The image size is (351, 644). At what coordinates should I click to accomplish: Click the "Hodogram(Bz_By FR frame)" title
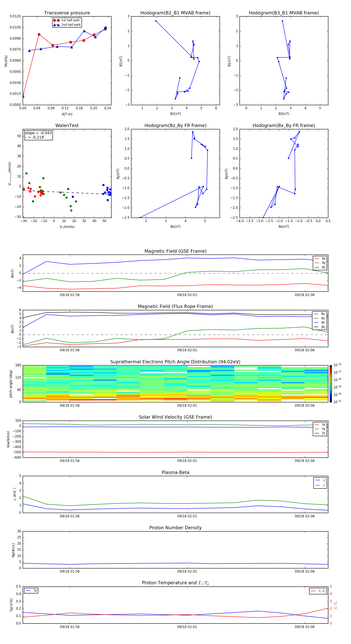click(x=175, y=125)
